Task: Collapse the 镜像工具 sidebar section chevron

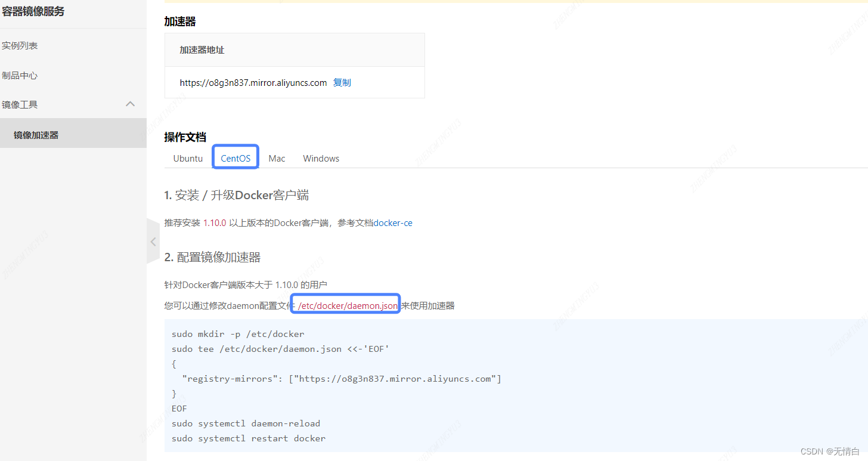Action: [x=131, y=104]
